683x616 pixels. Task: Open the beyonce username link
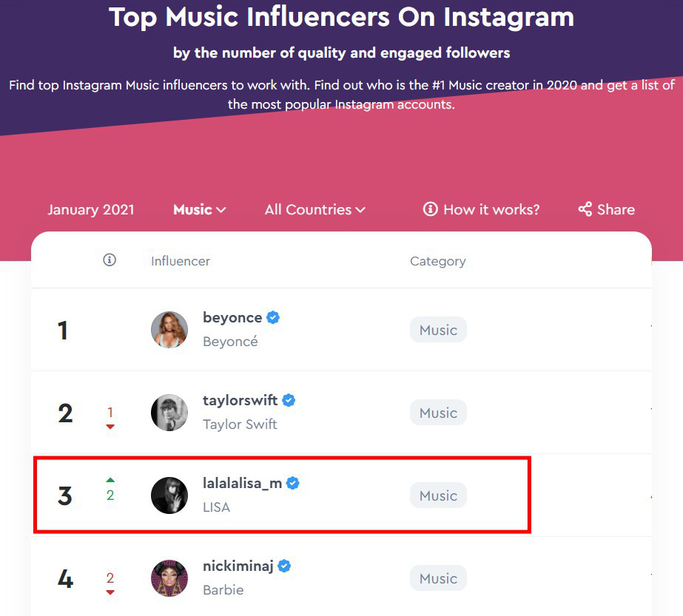click(232, 318)
